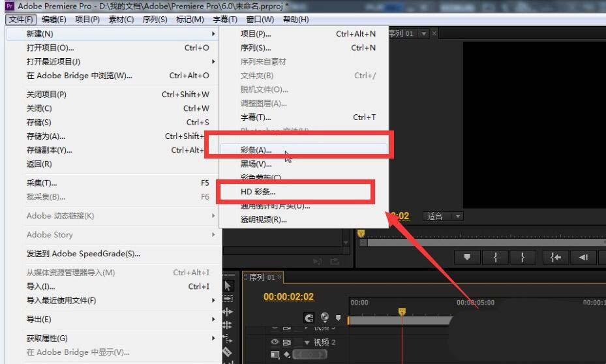Viewport: 606px width, 364px height.
Task: Choose 返回(R) from File menu
Action: tap(113, 164)
